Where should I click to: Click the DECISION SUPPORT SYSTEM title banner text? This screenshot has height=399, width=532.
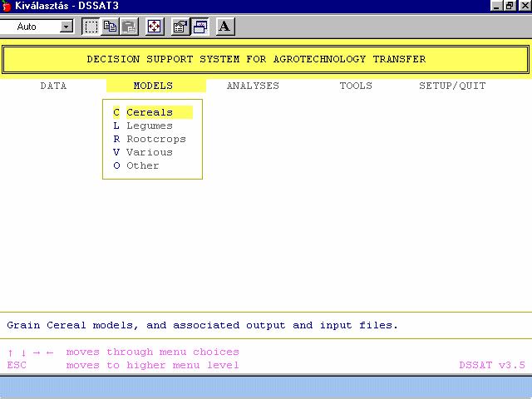coord(256,59)
